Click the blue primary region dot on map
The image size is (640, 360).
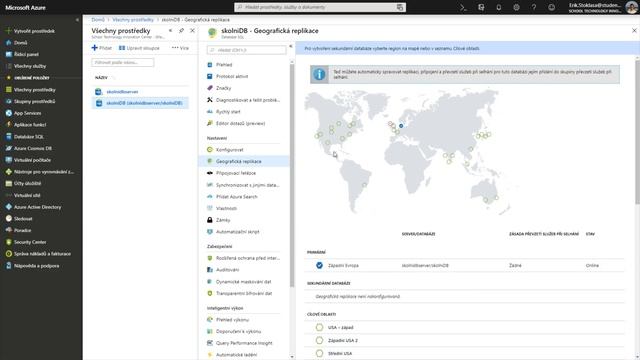[x=401, y=126]
